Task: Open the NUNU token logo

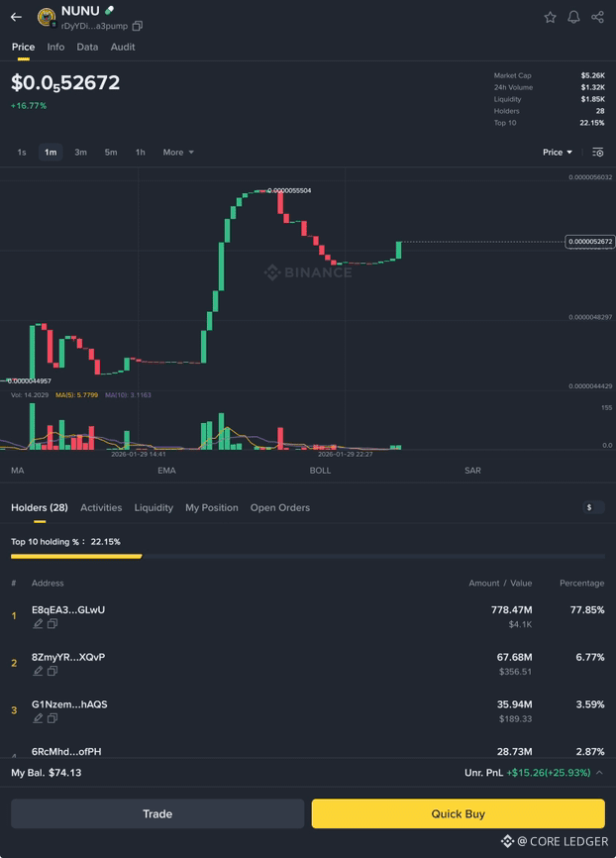Action: (47, 17)
